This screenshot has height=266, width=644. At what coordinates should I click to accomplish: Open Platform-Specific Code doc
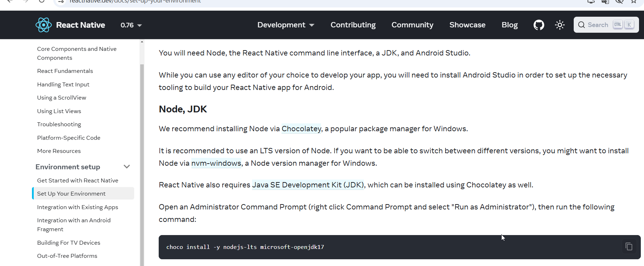pos(69,138)
